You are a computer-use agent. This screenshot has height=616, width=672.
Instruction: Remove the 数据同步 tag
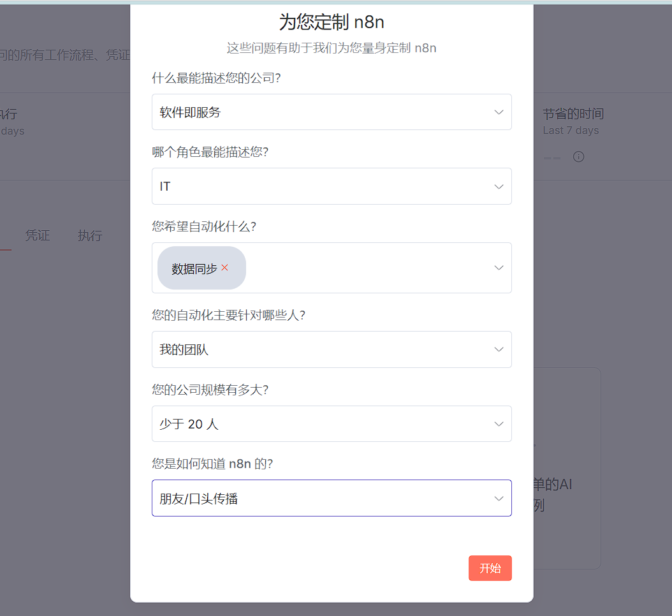click(x=224, y=268)
